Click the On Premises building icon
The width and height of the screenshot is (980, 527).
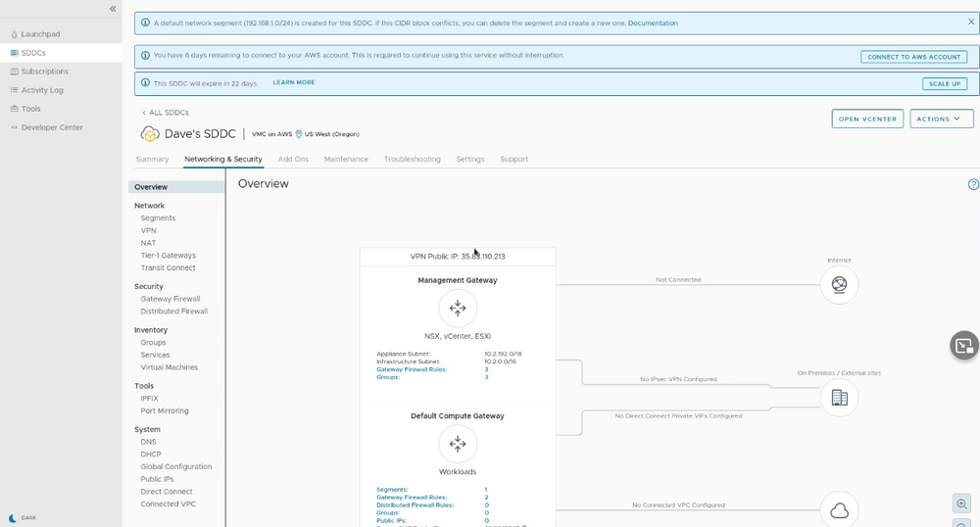tap(839, 398)
